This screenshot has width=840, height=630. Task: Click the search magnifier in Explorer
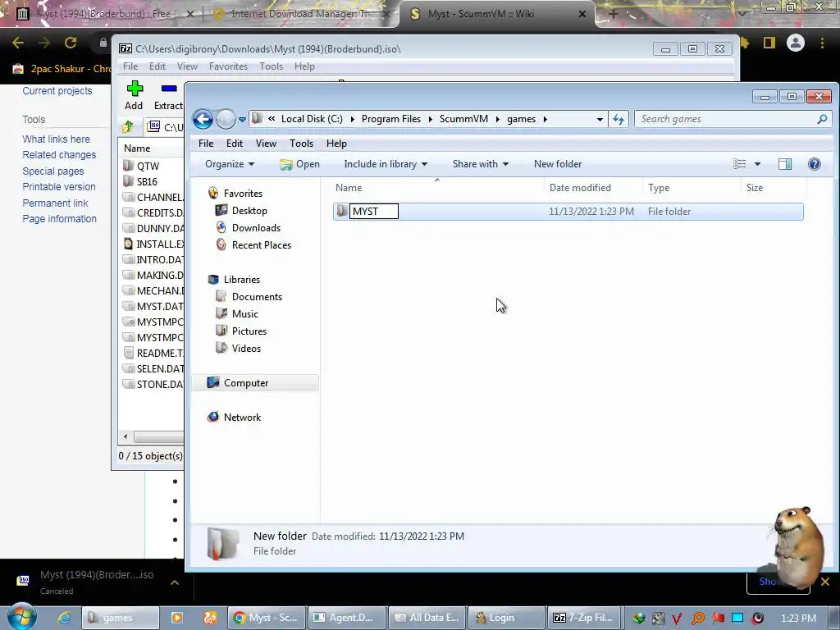(x=822, y=119)
